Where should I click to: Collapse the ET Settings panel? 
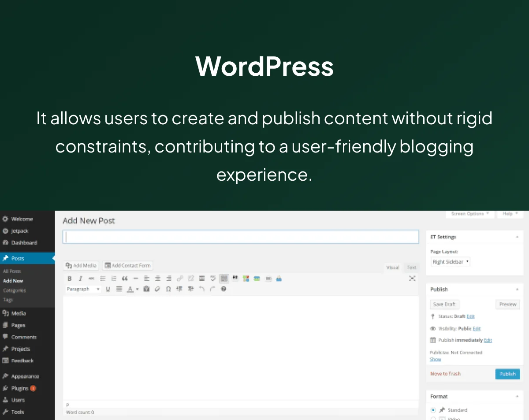[x=517, y=237]
